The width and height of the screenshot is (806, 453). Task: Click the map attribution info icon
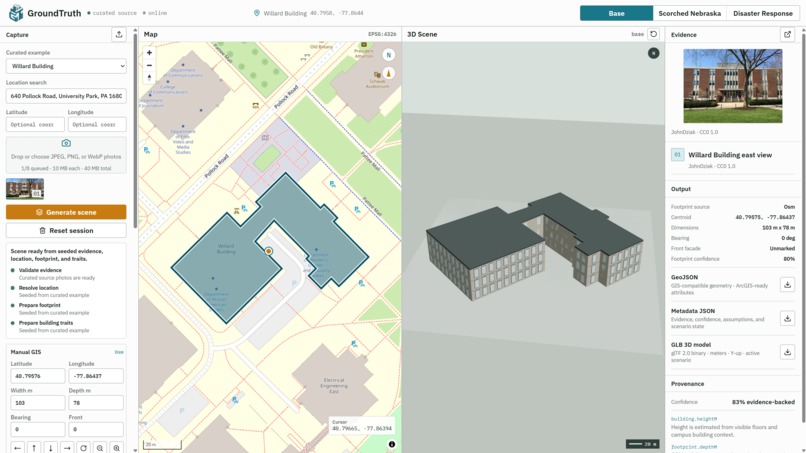click(392, 444)
